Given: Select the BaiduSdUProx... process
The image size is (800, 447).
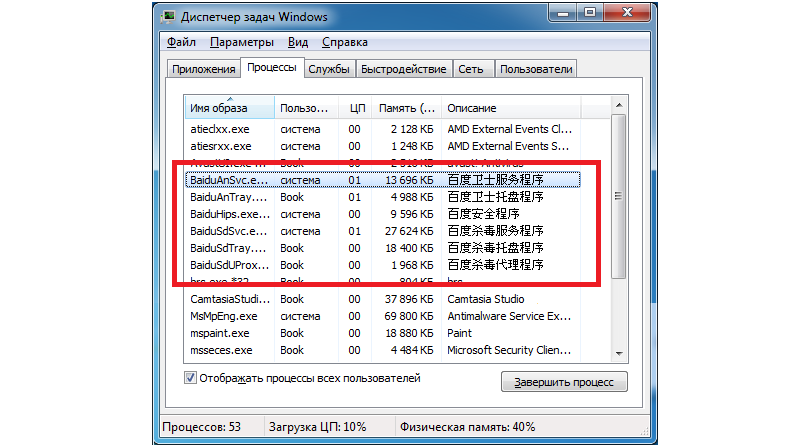Looking at the screenshot, I should (x=383, y=265).
